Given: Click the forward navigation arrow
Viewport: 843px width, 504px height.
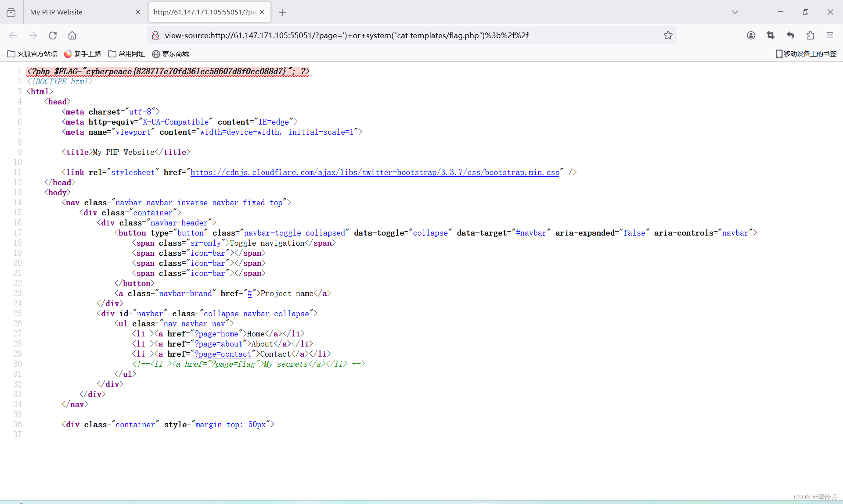Looking at the screenshot, I should tap(33, 36).
